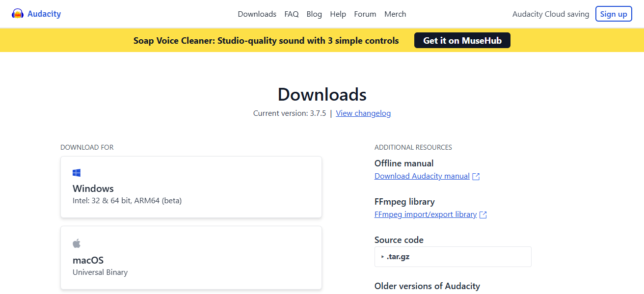Click Get it on MuseHub button
The height and width of the screenshot is (294, 644).
pyautogui.click(x=462, y=40)
